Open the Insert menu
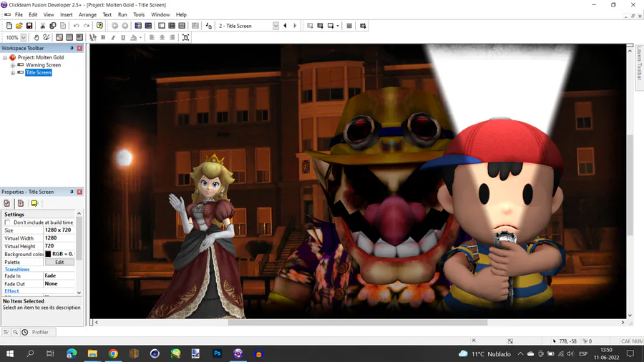 (x=66, y=14)
